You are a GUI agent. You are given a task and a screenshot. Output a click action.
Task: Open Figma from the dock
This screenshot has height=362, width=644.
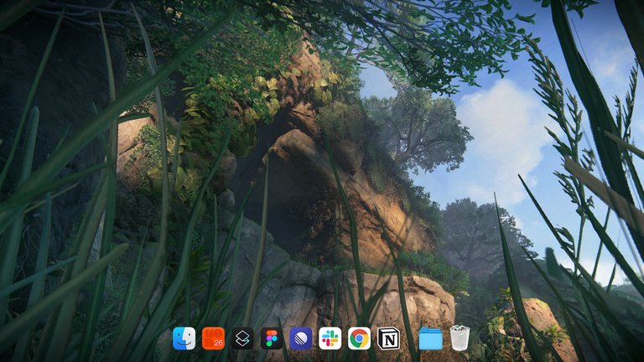(x=272, y=339)
